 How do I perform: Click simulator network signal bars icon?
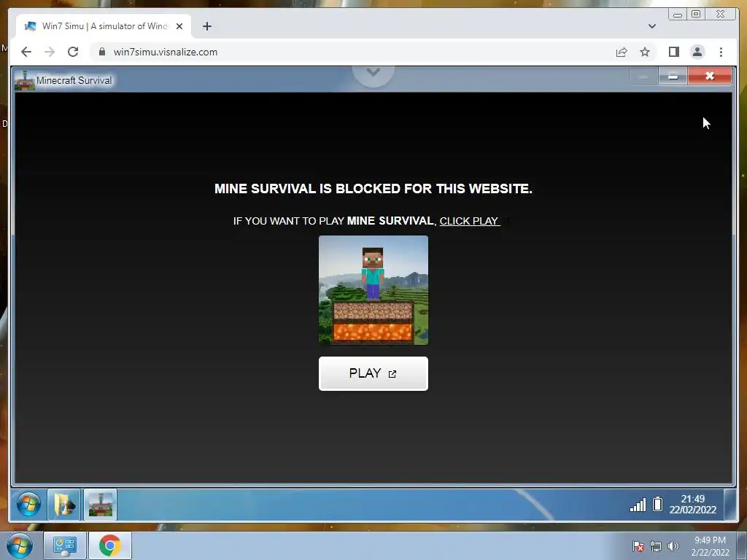click(x=638, y=505)
